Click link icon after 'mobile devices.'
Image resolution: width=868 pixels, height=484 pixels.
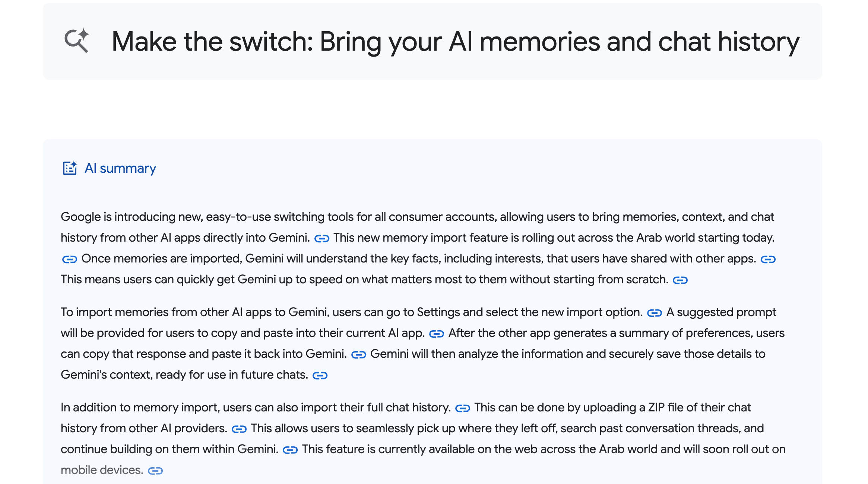[x=155, y=471]
